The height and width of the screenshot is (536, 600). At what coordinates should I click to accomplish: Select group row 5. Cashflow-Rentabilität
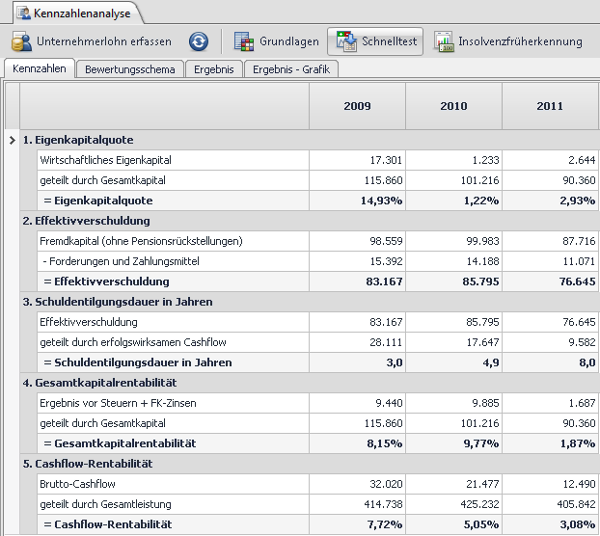[309, 464]
